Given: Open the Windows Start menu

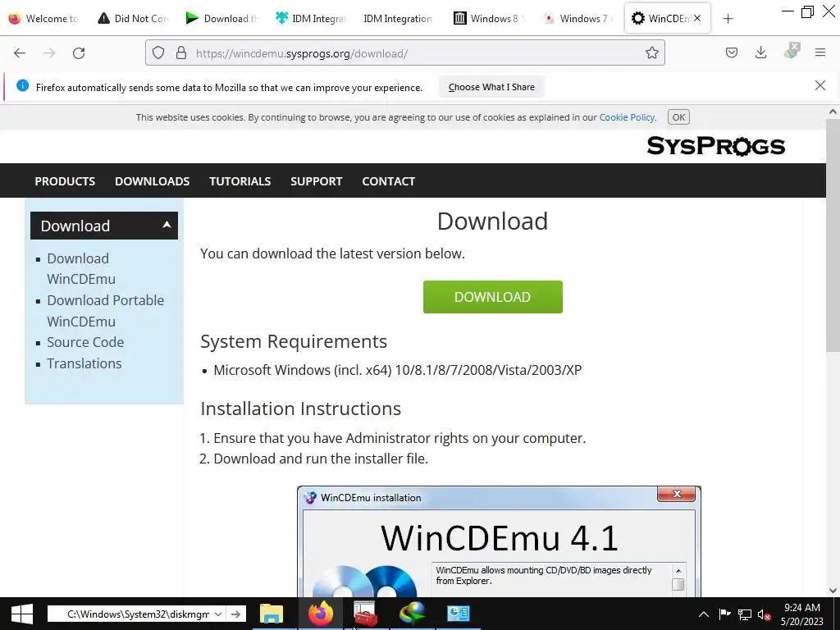Looking at the screenshot, I should (22, 614).
